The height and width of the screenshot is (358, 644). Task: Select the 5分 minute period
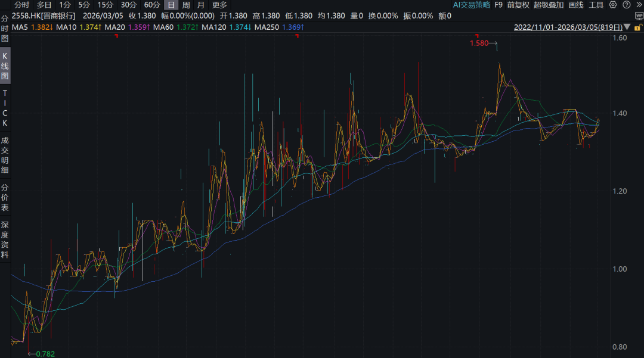[84, 5]
